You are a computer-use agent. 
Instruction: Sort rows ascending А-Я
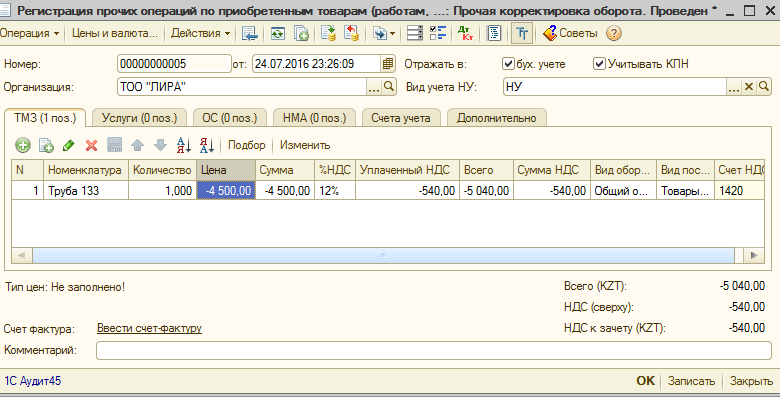184,145
